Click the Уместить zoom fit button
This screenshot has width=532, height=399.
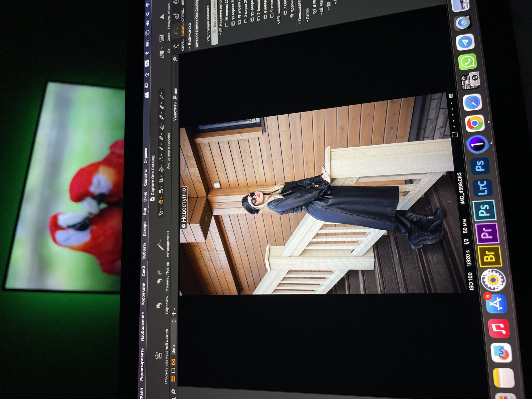click(x=175, y=111)
